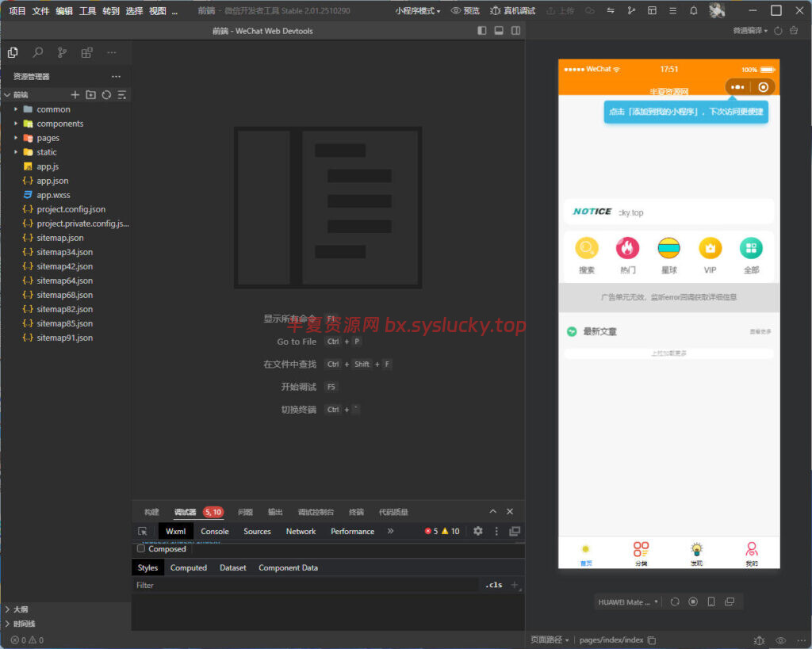The image size is (812, 649).
Task: Create a new folder in explorer header
Action: click(90, 95)
